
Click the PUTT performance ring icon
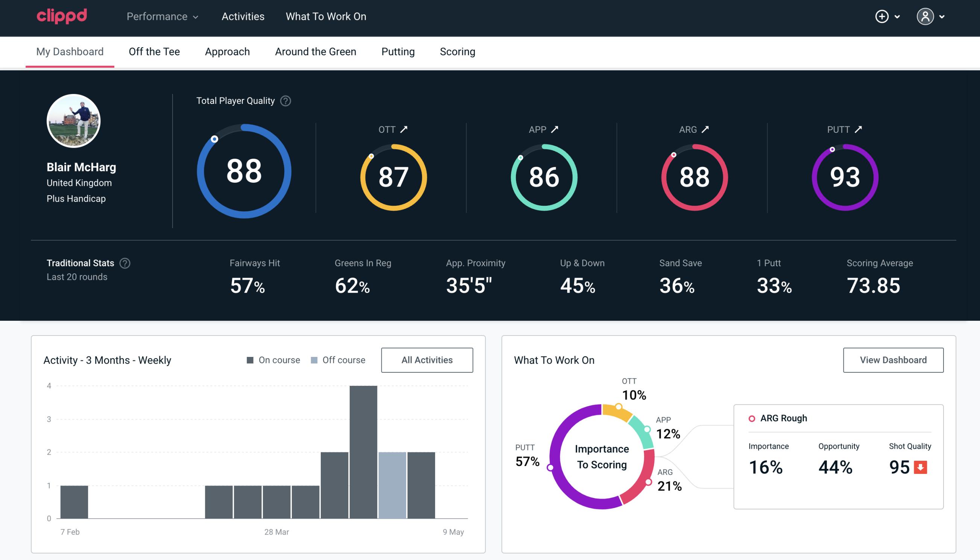[x=843, y=176]
